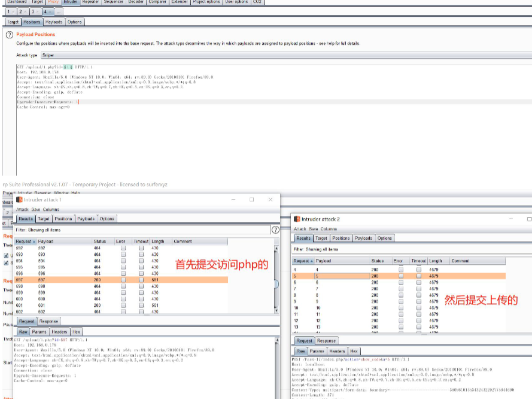Click the Request column sort arrow in attack 1
The width and height of the screenshot is (532, 399).
[x=34, y=241]
